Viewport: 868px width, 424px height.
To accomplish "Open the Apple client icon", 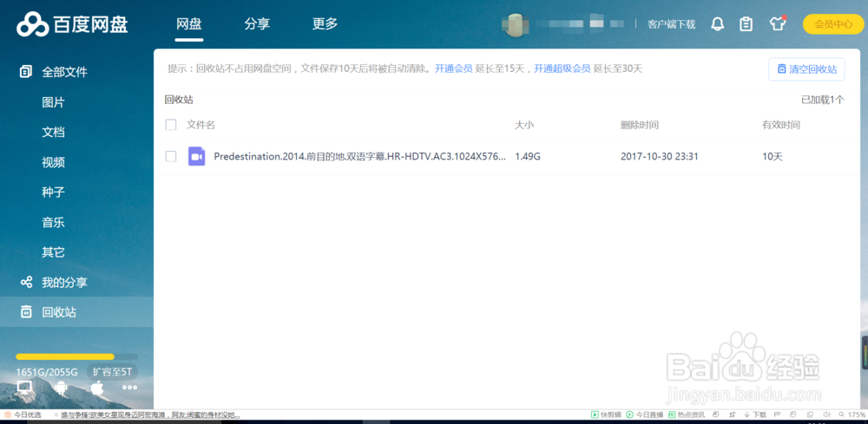I will coord(97,387).
